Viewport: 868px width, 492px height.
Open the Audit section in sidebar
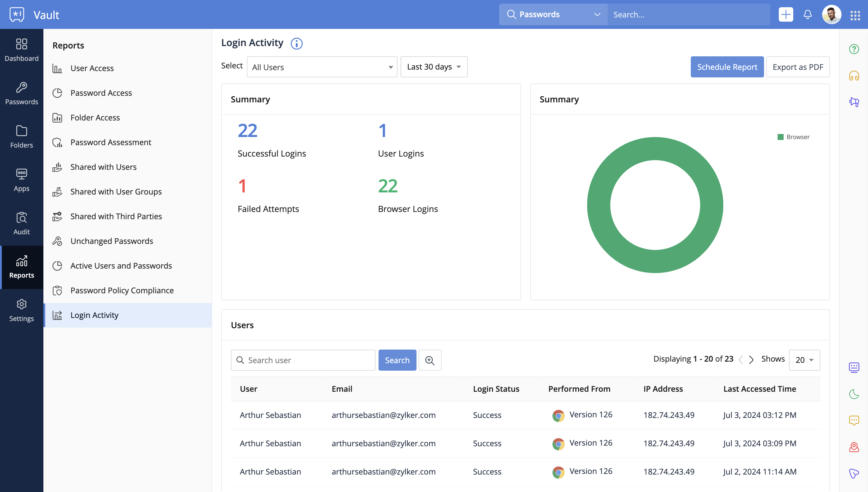coord(22,223)
